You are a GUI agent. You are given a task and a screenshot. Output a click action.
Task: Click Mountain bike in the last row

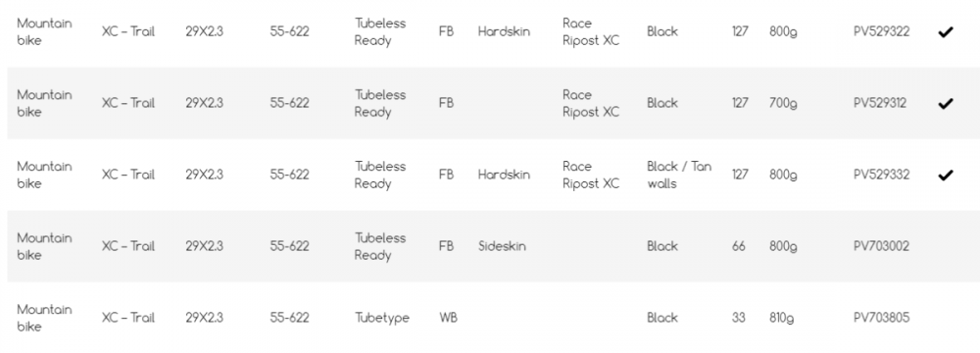pos(44,318)
